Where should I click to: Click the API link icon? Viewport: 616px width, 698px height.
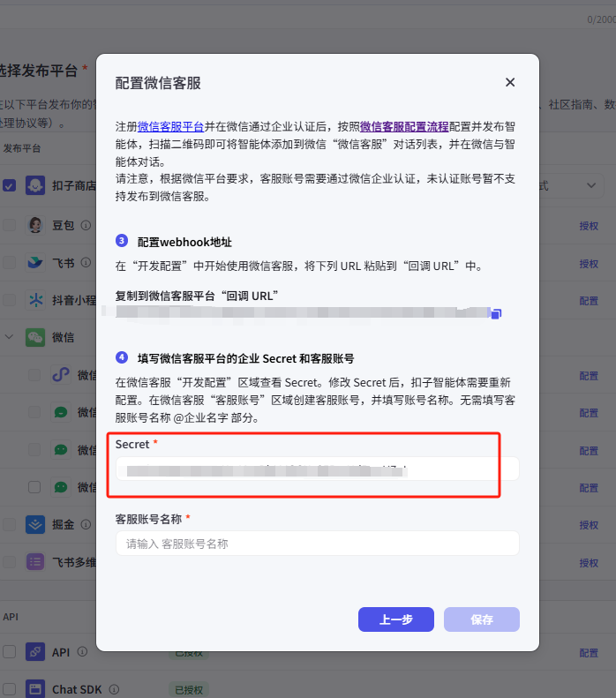(35, 652)
